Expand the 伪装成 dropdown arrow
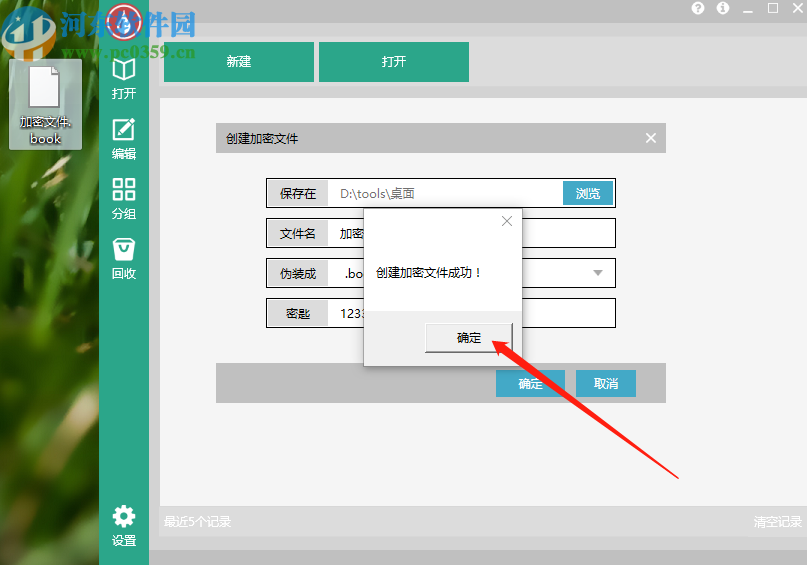807x565 pixels. click(x=598, y=273)
